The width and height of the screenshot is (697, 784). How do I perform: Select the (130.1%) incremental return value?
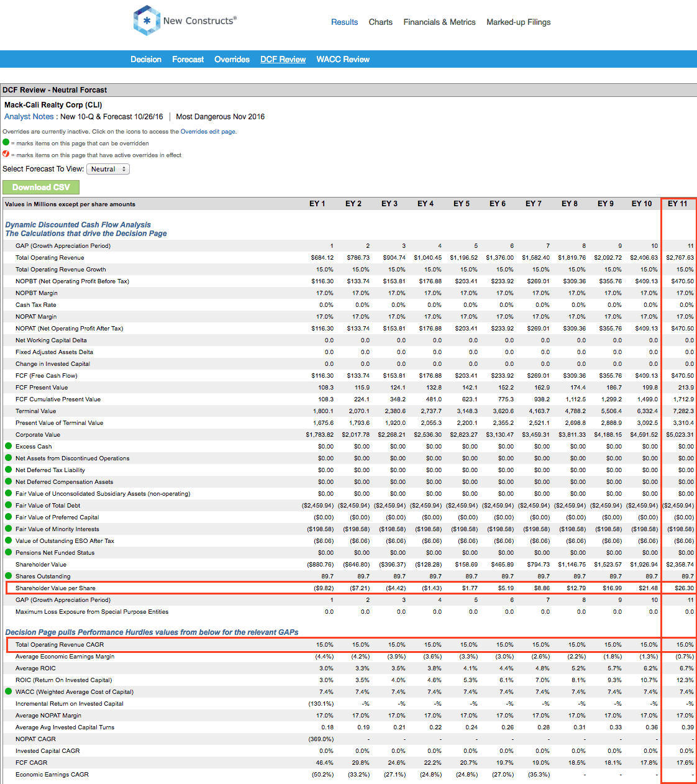coord(321,703)
